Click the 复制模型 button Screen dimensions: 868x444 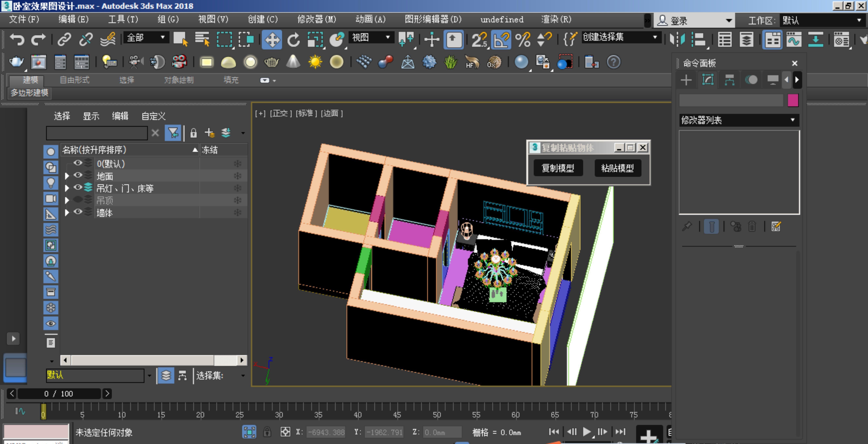pyautogui.click(x=558, y=168)
